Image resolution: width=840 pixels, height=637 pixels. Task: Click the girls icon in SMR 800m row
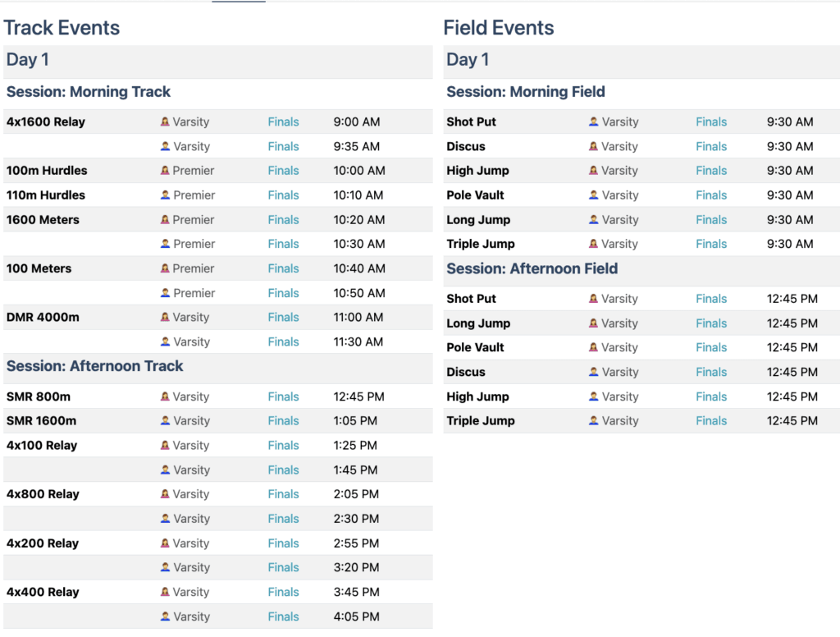165,396
